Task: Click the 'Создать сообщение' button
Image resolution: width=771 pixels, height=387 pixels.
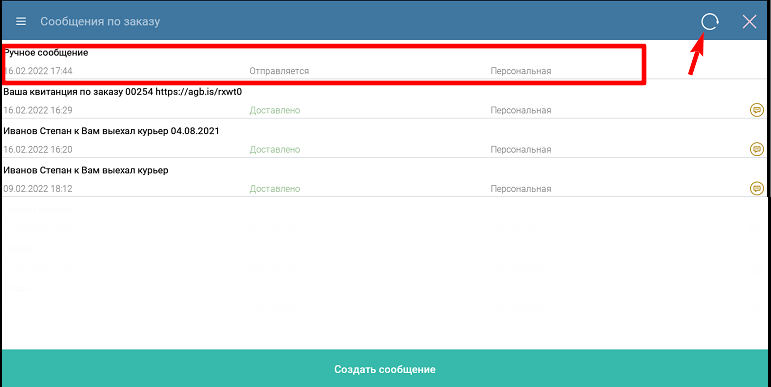Action: click(385, 369)
